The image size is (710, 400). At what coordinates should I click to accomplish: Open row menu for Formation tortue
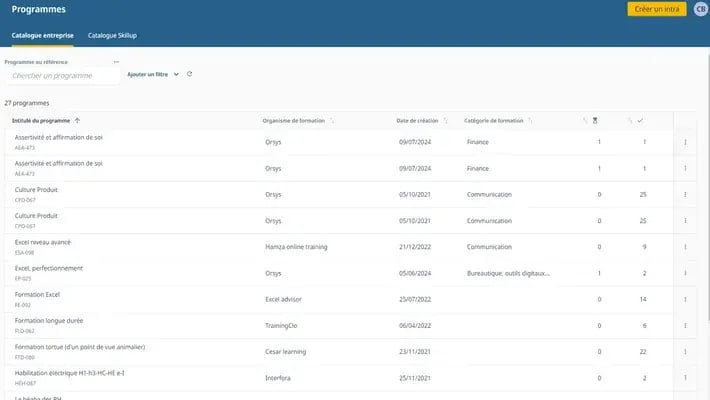click(x=685, y=352)
